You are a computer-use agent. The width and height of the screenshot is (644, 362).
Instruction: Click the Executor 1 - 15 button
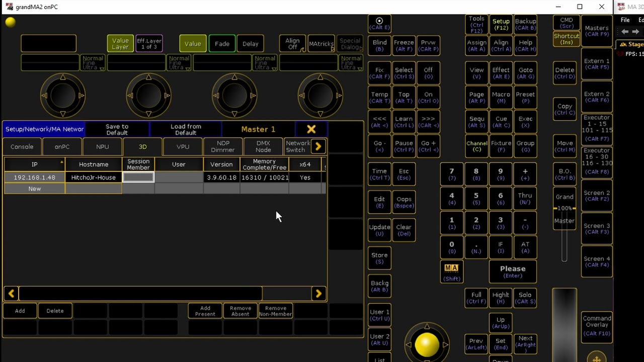click(x=597, y=130)
